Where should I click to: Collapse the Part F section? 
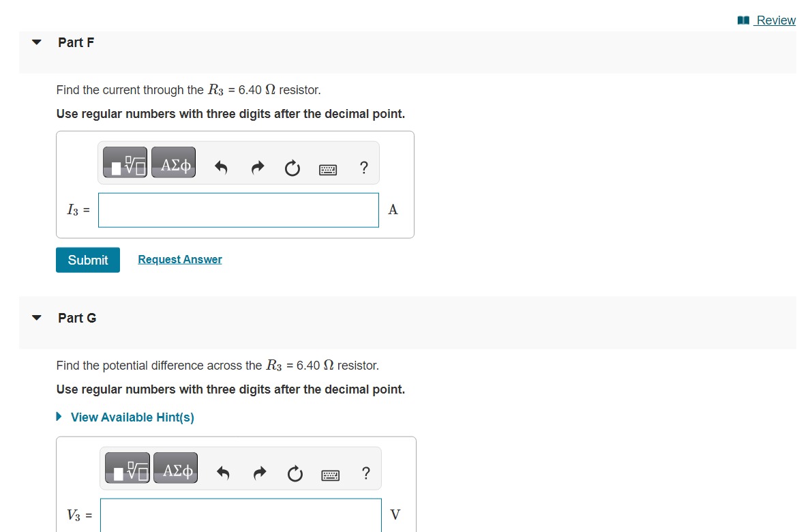[x=36, y=42]
